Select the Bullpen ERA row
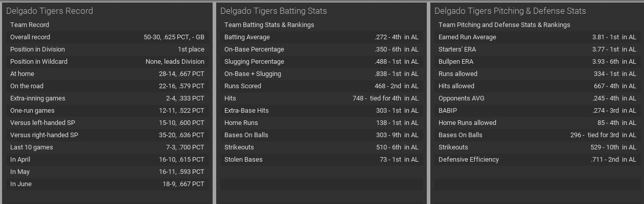Screen dimensions: 644x204 pyautogui.click(x=537, y=62)
